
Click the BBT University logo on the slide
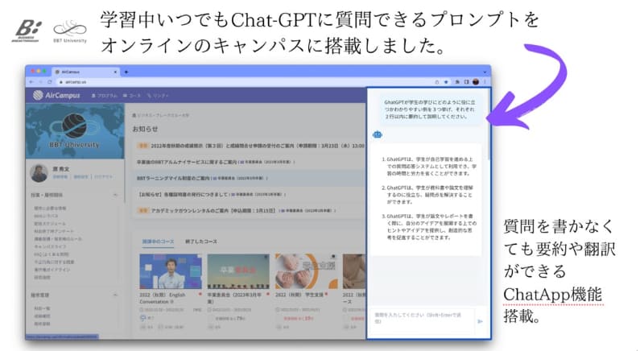click(70, 31)
